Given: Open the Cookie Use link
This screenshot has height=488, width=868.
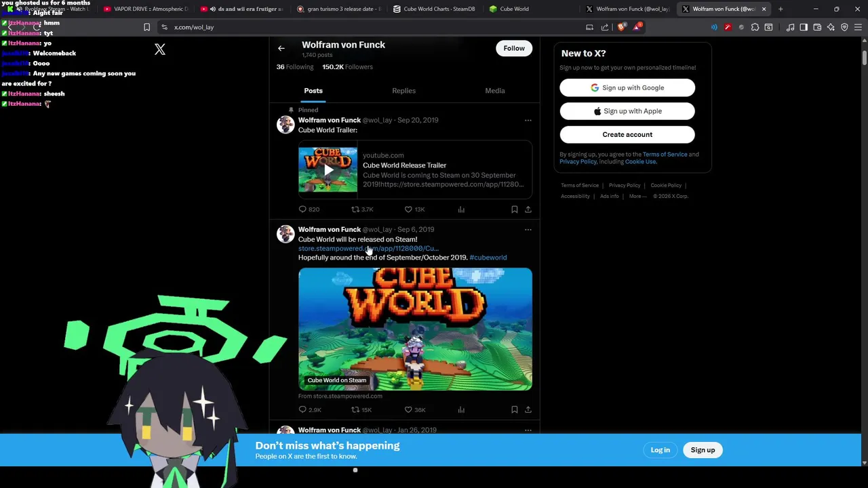Looking at the screenshot, I should [x=640, y=162].
